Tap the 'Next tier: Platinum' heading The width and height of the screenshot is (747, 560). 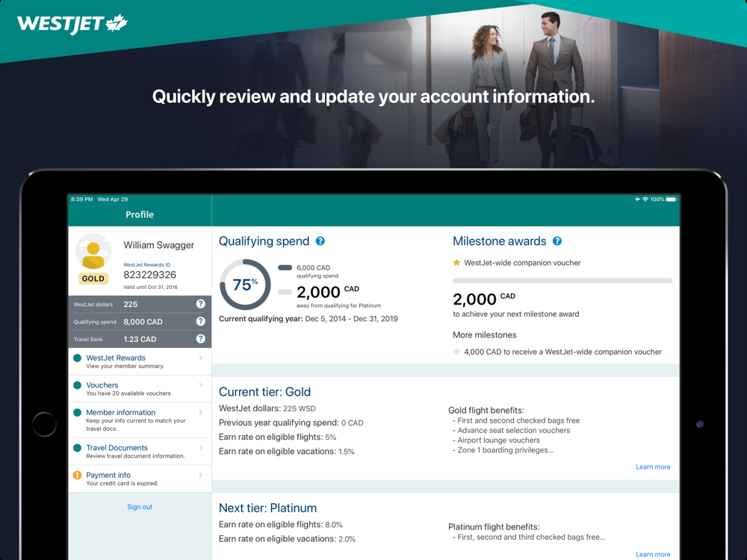click(267, 508)
